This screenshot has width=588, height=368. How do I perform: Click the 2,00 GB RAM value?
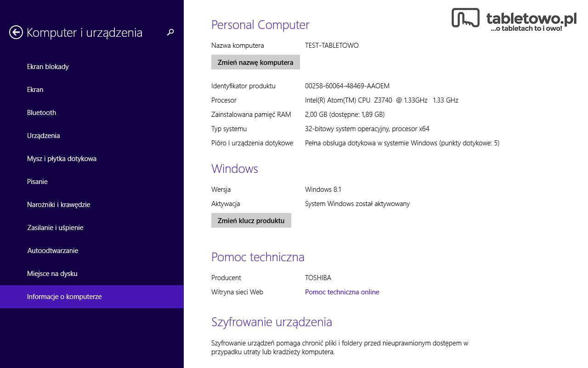coord(345,115)
